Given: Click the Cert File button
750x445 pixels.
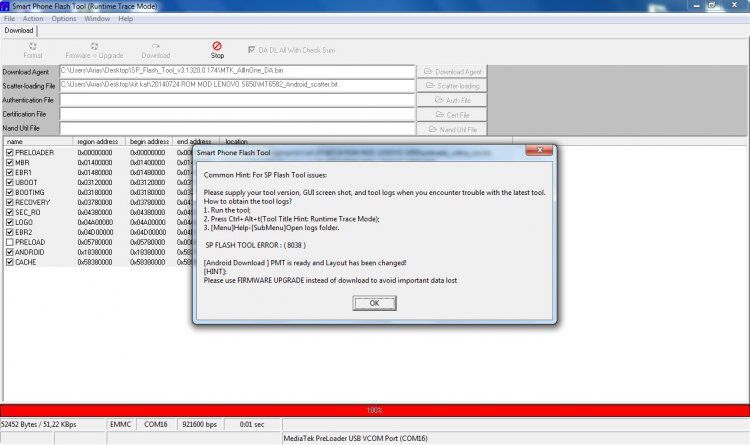Looking at the screenshot, I should pyautogui.click(x=452, y=115).
